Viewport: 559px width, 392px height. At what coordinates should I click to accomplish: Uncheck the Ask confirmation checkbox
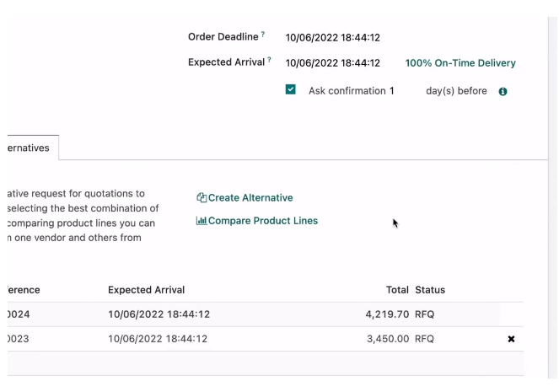(x=291, y=90)
